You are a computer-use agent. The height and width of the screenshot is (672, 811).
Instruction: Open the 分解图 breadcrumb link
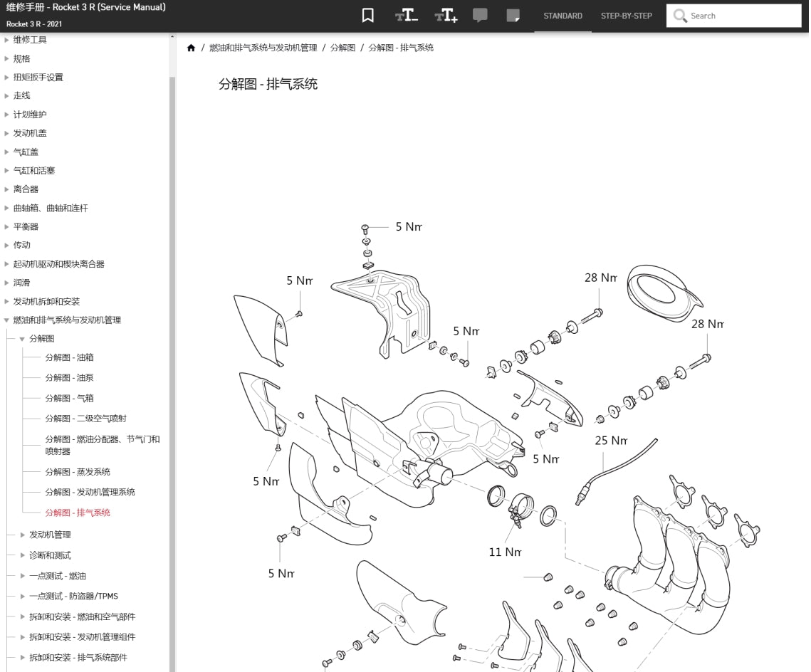tap(342, 48)
